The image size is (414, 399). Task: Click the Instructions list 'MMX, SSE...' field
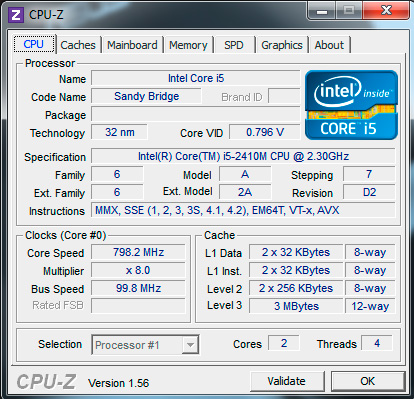[x=243, y=210]
